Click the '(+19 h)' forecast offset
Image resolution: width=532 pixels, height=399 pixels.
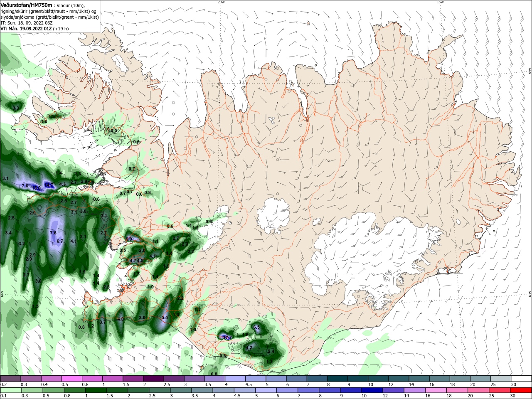pos(61,29)
